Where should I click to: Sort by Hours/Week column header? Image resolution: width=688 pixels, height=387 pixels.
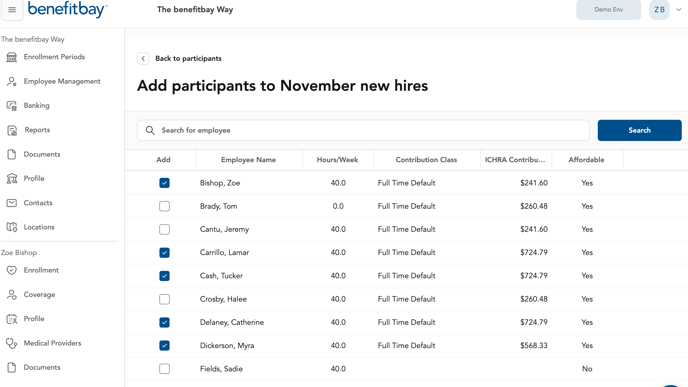(x=337, y=160)
